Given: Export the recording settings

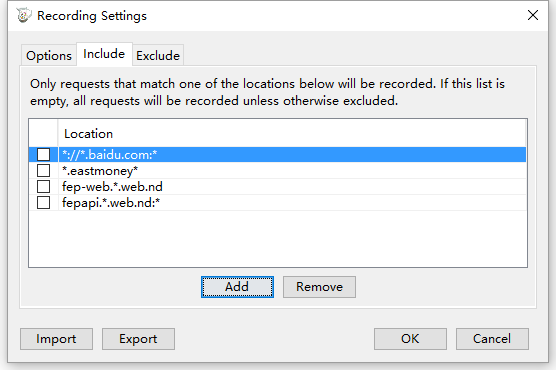Looking at the screenshot, I should click(x=138, y=339).
